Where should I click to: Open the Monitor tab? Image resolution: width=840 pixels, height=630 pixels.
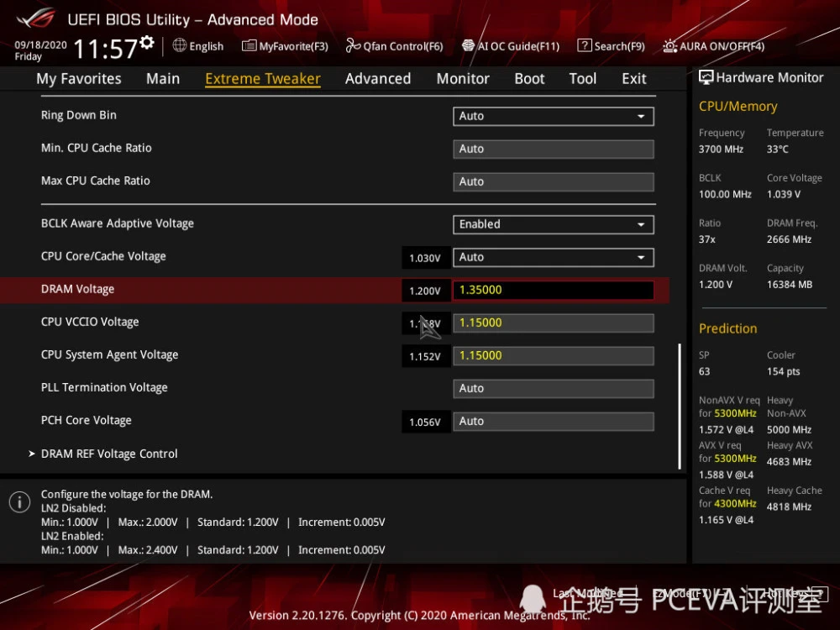[463, 79]
